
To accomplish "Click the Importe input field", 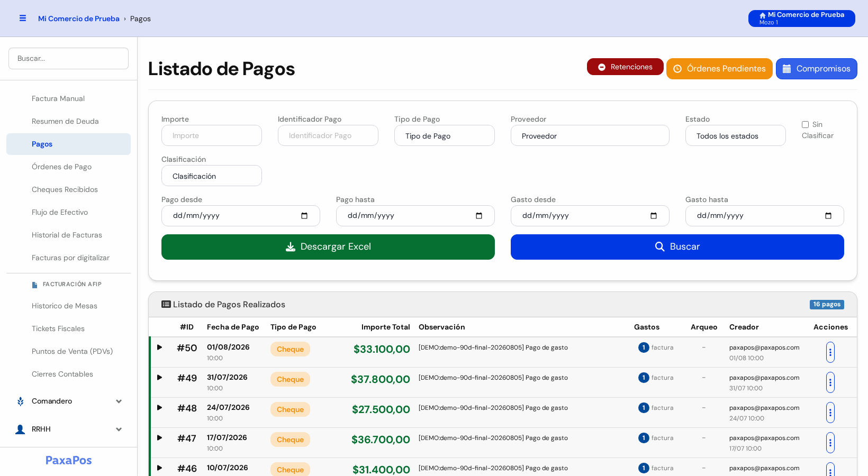I will pos(212,135).
